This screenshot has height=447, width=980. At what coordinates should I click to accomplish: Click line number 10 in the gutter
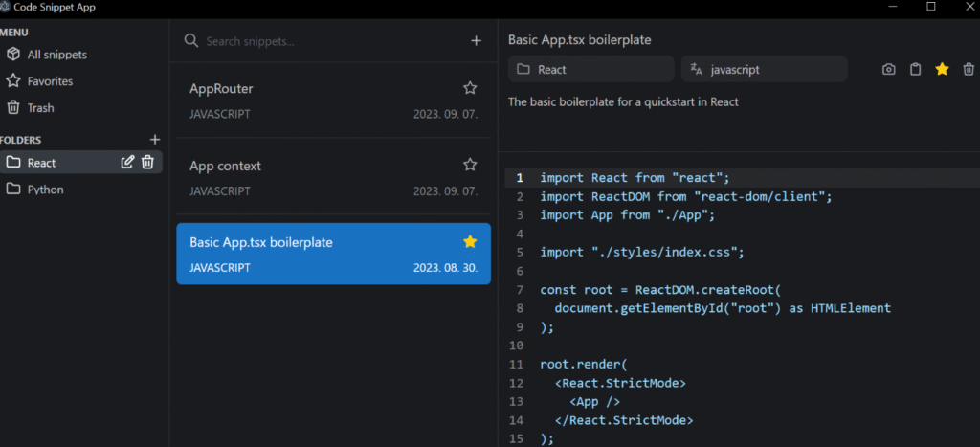pos(516,346)
